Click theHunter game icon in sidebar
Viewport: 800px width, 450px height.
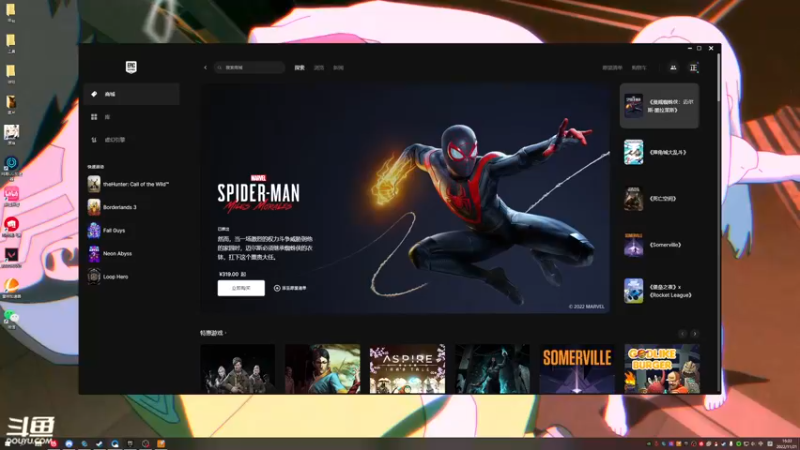(94, 184)
